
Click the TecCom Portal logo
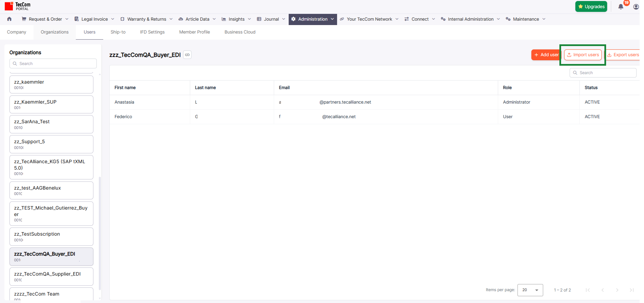pos(18,6)
